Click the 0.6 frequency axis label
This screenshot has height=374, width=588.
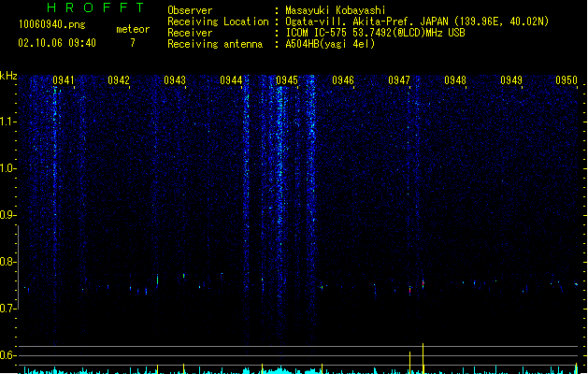coord(7,355)
